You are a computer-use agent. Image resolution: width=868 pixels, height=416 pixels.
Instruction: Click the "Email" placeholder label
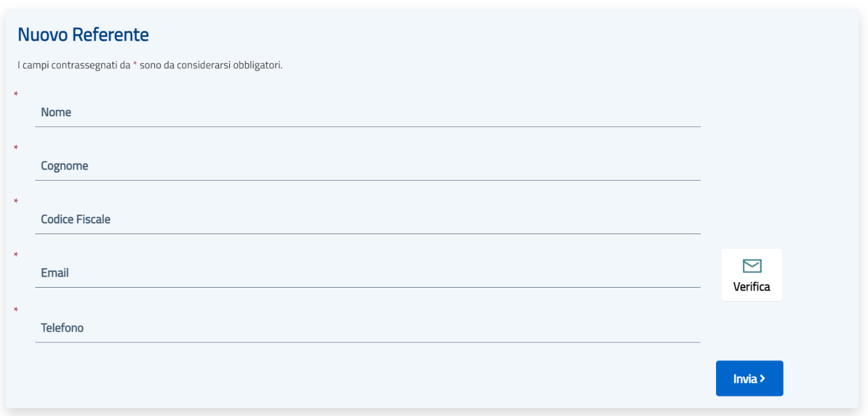pos(55,273)
